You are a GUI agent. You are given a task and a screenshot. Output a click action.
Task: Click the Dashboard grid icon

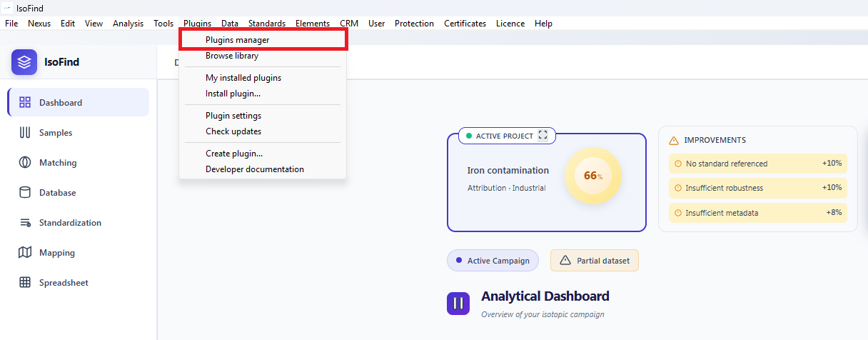click(25, 102)
